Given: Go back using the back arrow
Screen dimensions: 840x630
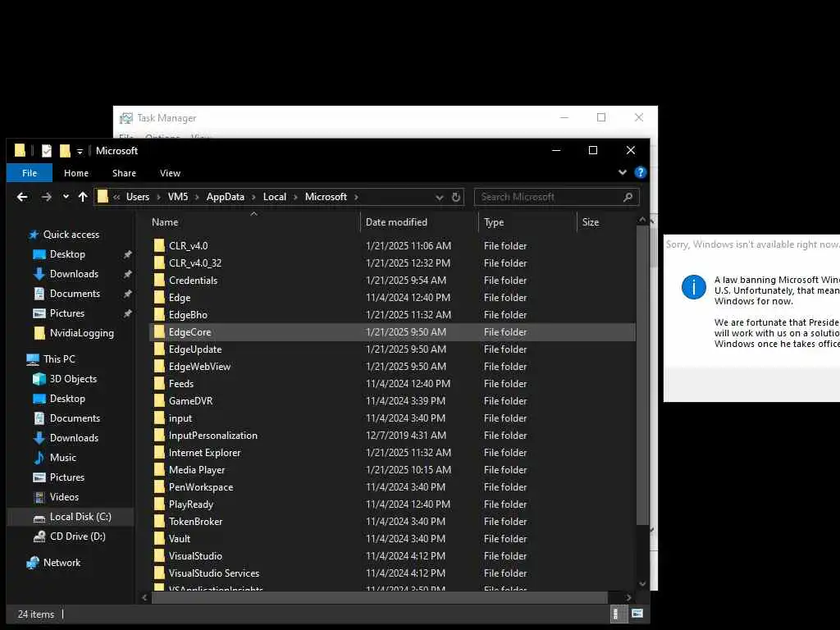Looking at the screenshot, I should coord(22,197).
